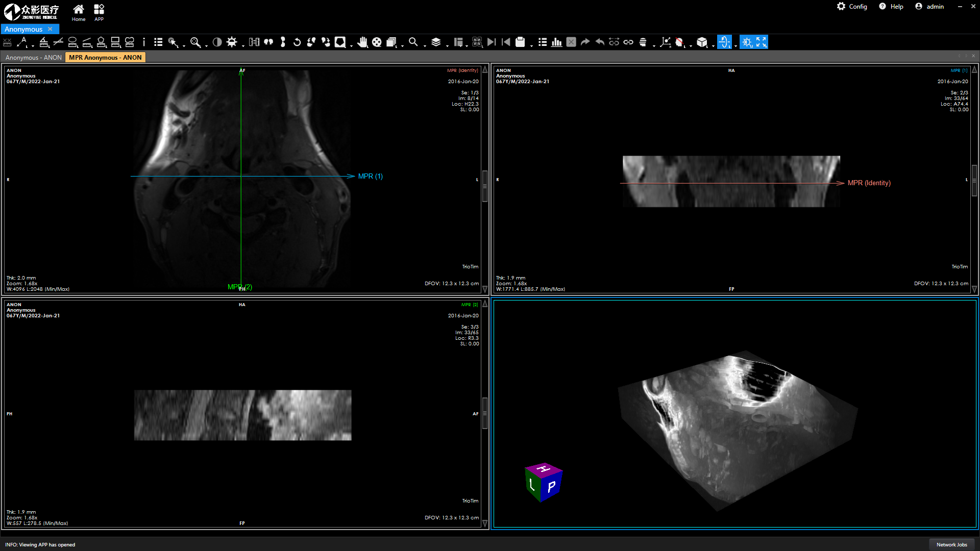The height and width of the screenshot is (551, 980).
Task: Close the Anonymous patient tab
Action: pos(50,29)
